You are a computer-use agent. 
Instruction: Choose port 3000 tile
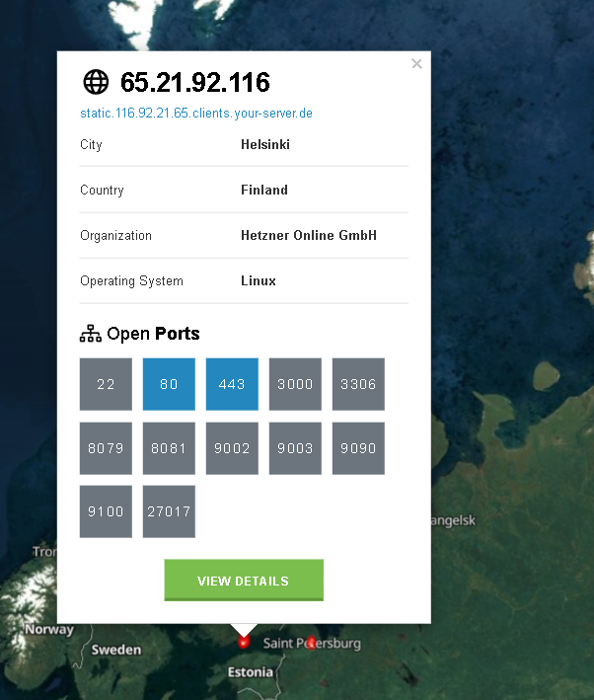click(295, 384)
